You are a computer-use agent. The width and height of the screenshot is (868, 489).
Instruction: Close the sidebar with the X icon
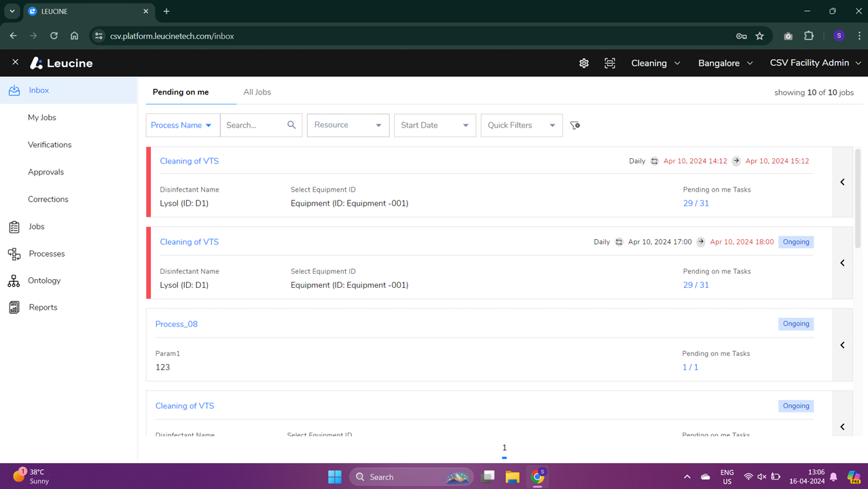click(x=15, y=62)
